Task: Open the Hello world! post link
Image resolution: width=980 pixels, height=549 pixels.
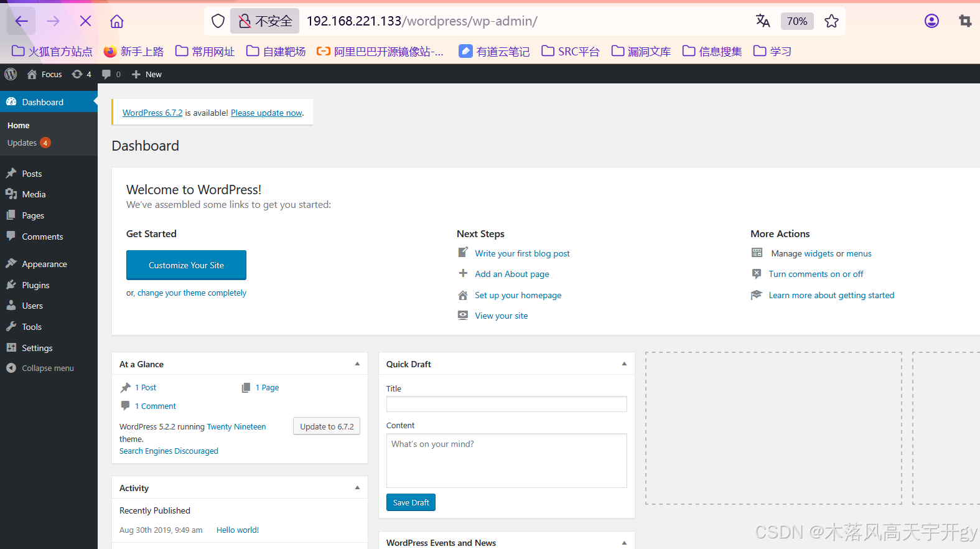Action: [x=238, y=530]
